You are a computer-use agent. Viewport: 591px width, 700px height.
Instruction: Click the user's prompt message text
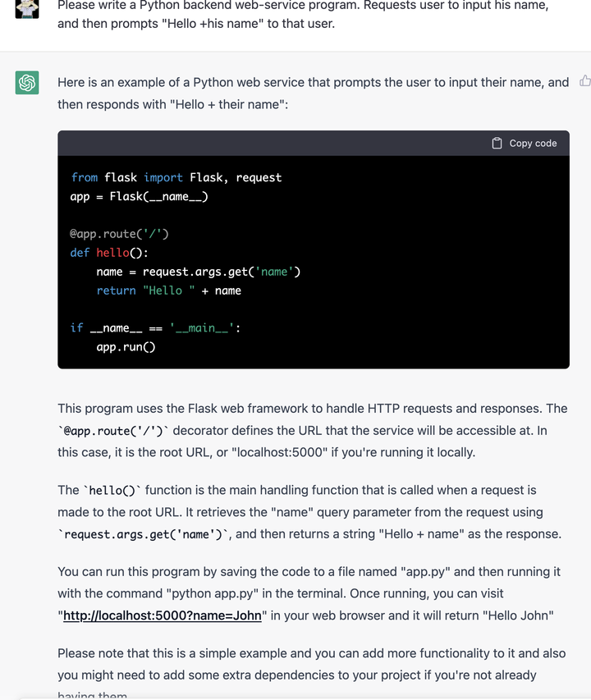pyautogui.click(x=303, y=14)
